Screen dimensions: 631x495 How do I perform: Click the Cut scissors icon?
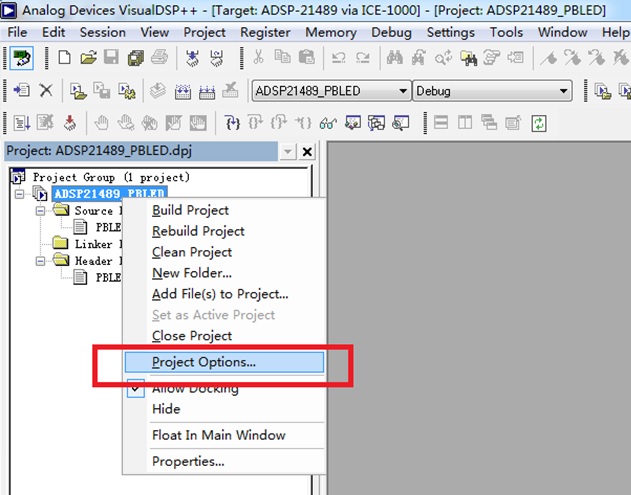(x=258, y=58)
